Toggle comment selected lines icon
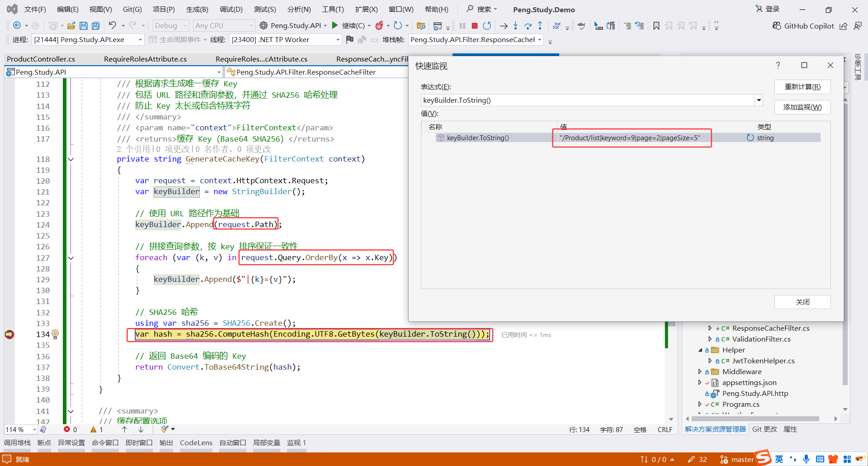The width and height of the screenshot is (868, 466). pyautogui.click(x=627, y=26)
